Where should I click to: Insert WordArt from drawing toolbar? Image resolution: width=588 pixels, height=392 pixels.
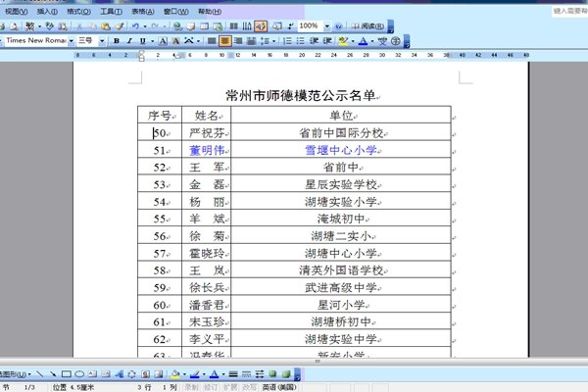[x=120, y=374]
